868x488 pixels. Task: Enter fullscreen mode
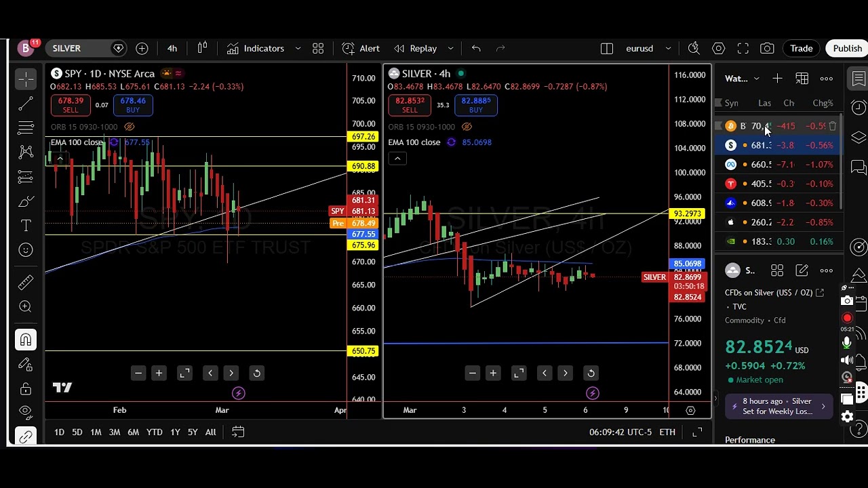point(743,48)
